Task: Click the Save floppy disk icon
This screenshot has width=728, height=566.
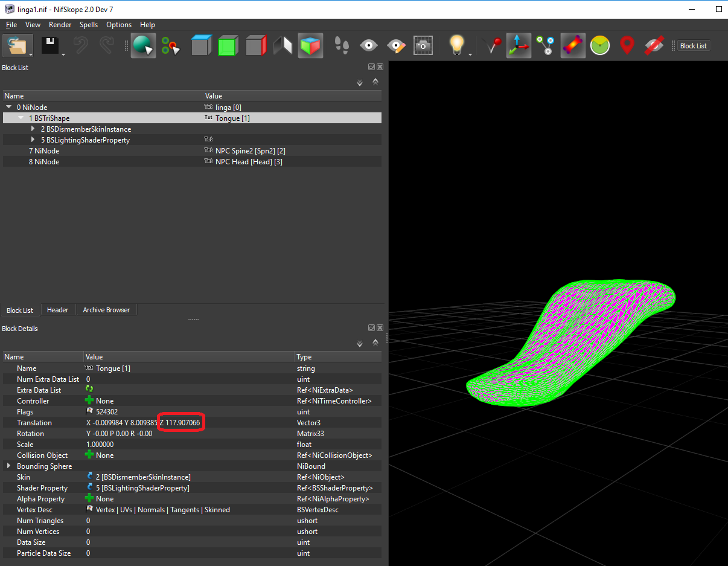Action: 49,46
